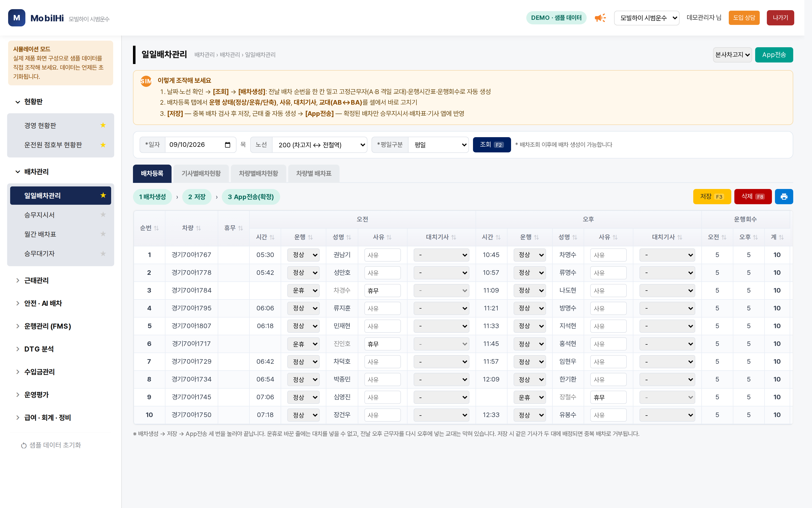The height and width of the screenshot is (508, 812).
Task: Open 월간 배차표 in the sidebar
Action: pos(60,234)
